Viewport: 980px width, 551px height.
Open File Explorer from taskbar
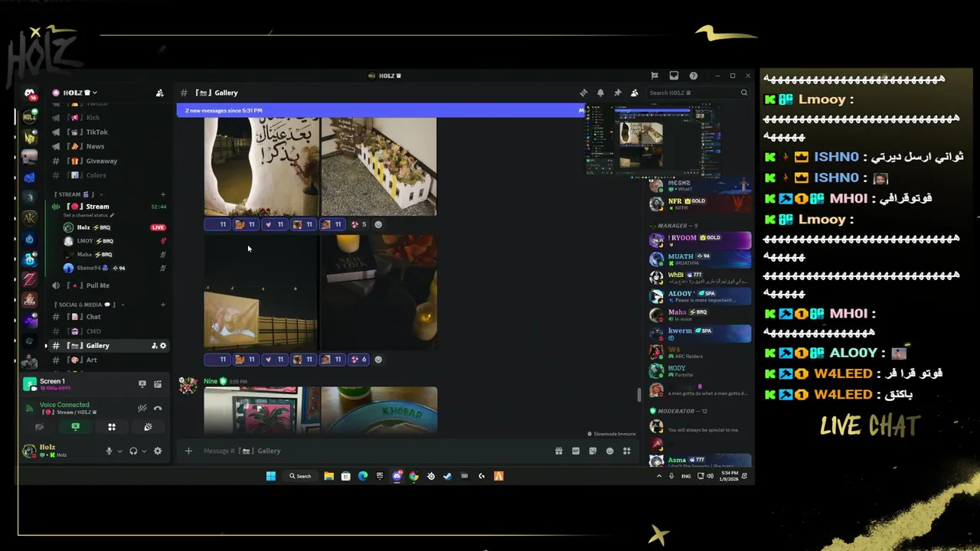(x=328, y=476)
